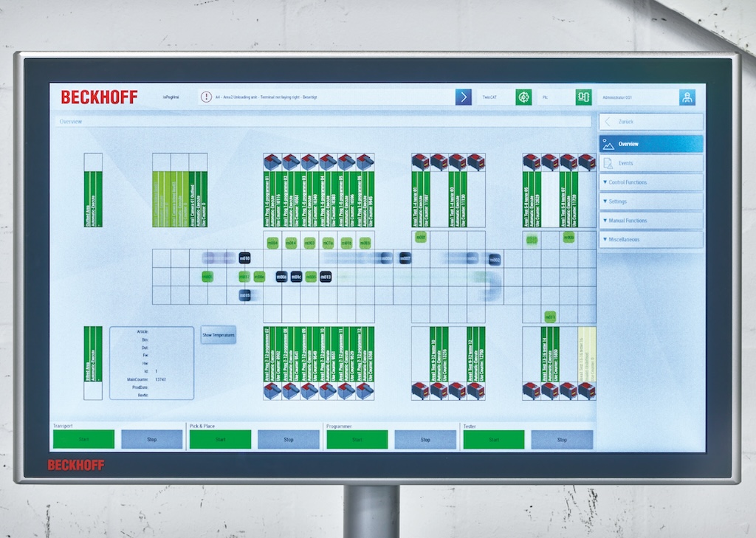Click the green PLC status icon
The height and width of the screenshot is (538, 756).
pyautogui.click(x=583, y=97)
